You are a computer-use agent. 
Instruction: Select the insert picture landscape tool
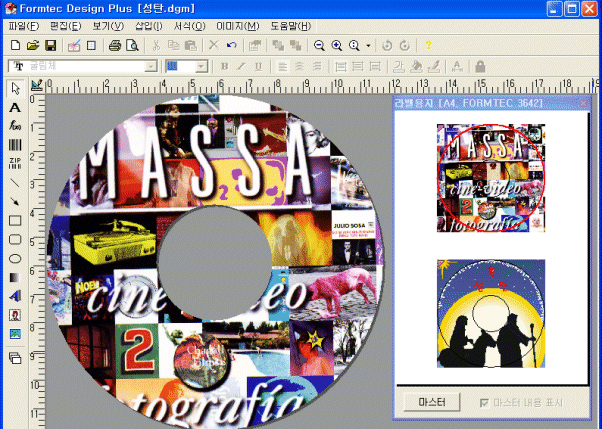point(15,334)
